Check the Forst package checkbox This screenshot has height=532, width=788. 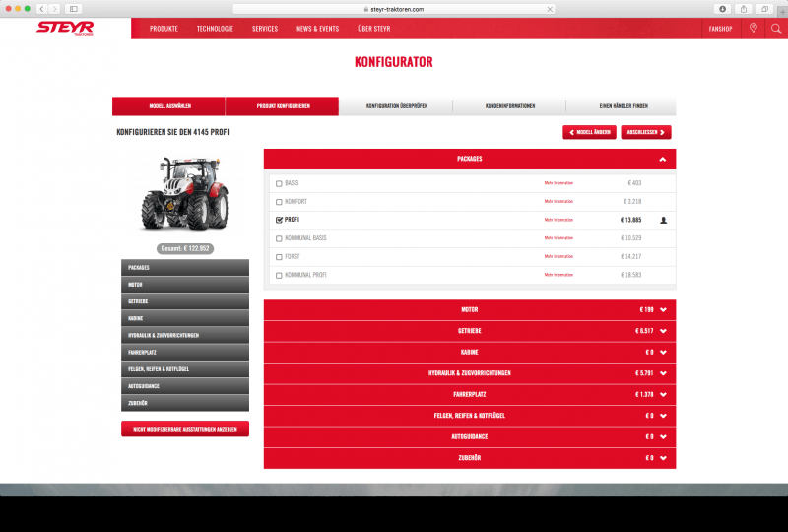tap(279, 257)
